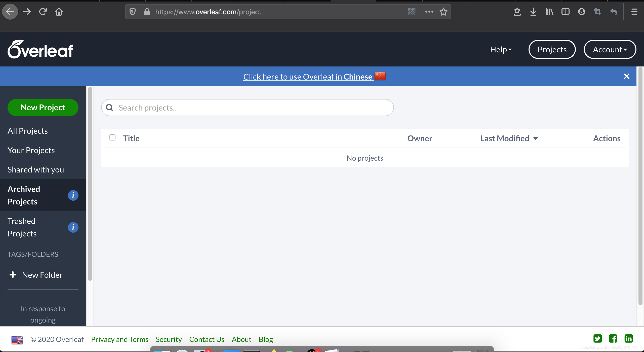Click the Overleaf logo
The width and height of the screenshot is (644, 352).
point(40,50)
